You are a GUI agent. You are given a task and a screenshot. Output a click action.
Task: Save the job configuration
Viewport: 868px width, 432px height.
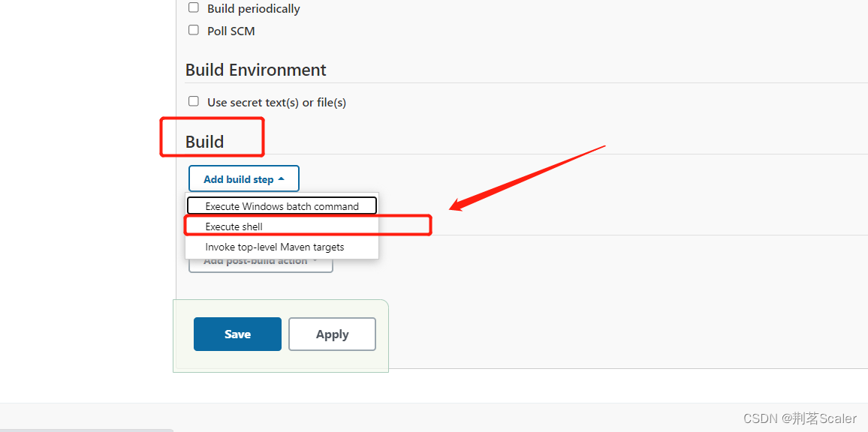(237, 334)
